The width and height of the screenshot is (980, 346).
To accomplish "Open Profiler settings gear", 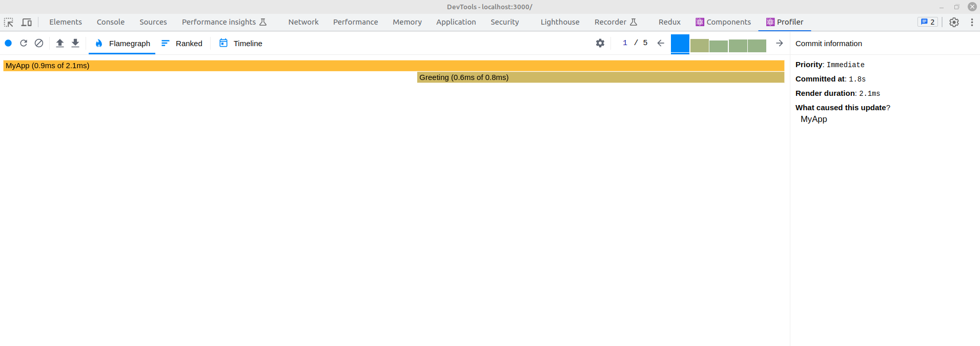I will tap(600, 43).
